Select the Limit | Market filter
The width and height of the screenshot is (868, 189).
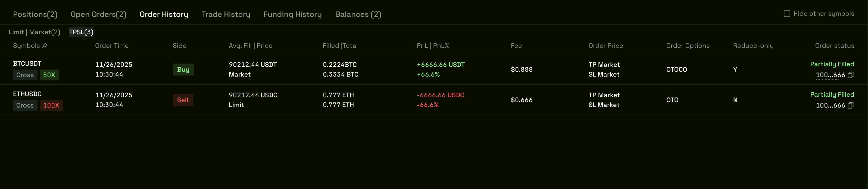tap(34, 32)
